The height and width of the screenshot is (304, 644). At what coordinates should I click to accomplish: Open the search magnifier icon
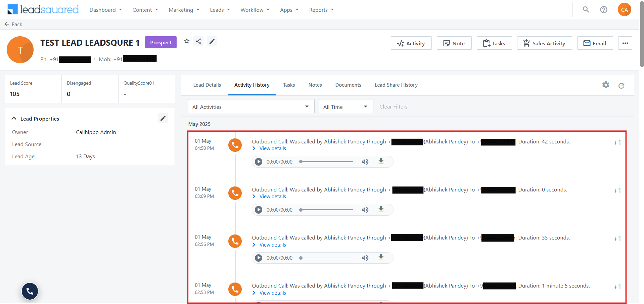[586, 9]
